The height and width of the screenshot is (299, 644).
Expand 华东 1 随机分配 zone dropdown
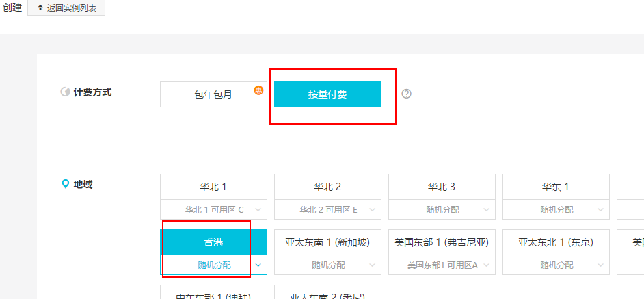coord(556,210)
